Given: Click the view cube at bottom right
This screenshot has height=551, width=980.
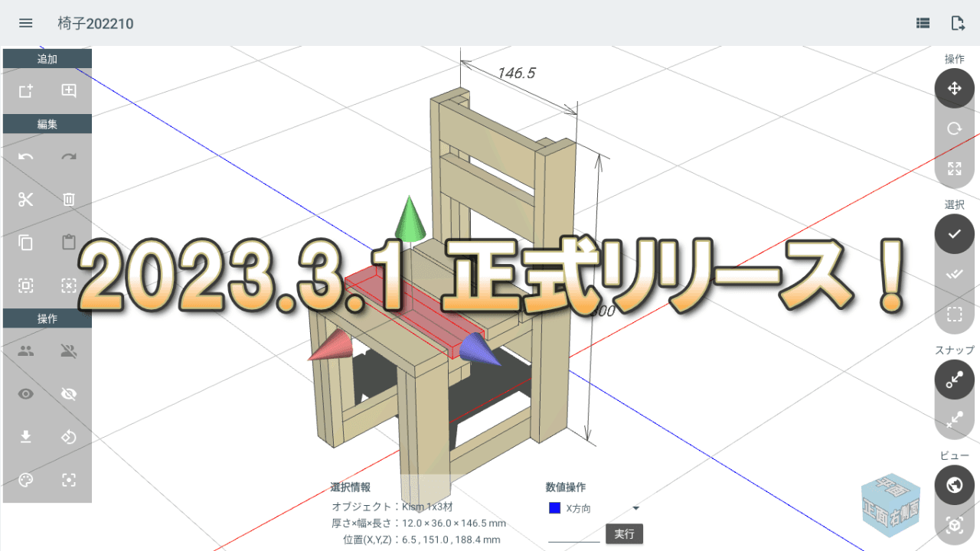Looking at the screenshot, I should (x=891, y=507).
